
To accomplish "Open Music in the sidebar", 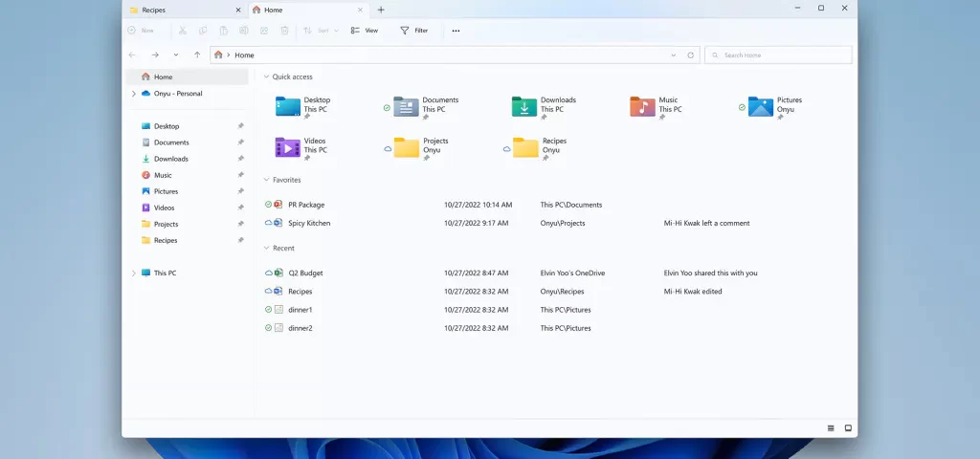I will point(163,176).
